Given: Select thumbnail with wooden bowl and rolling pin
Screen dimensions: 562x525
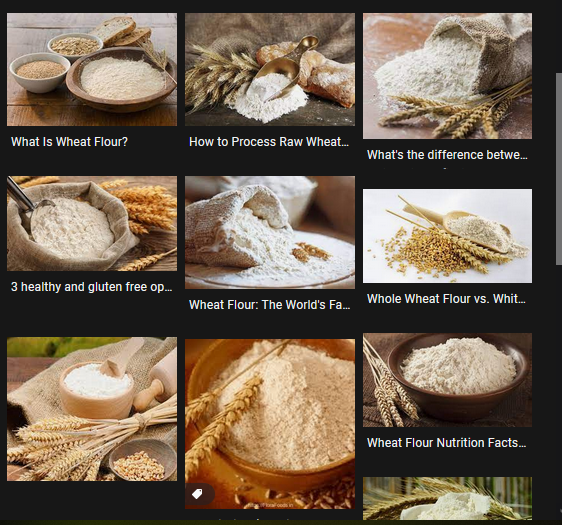Looking at the screenshot, I should (92, 409).
